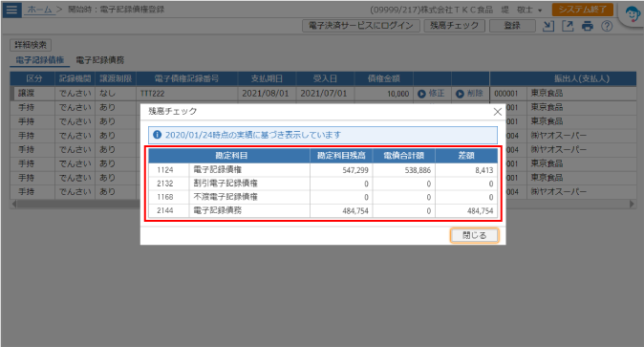Click the right scroll arrow of horizontal scrollbar

[632, 205]
